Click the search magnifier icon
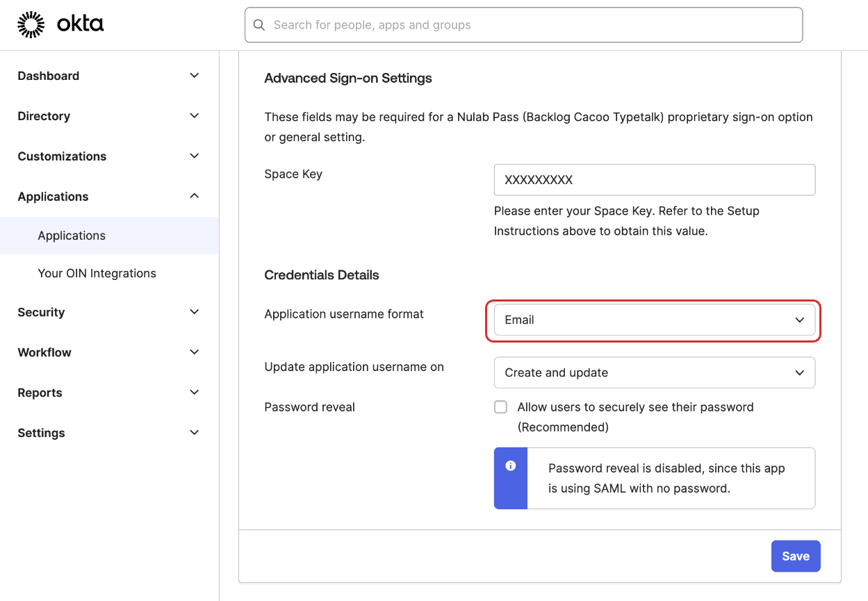The width and height of the screenshot is (868, 601). [x=259, y=25]
